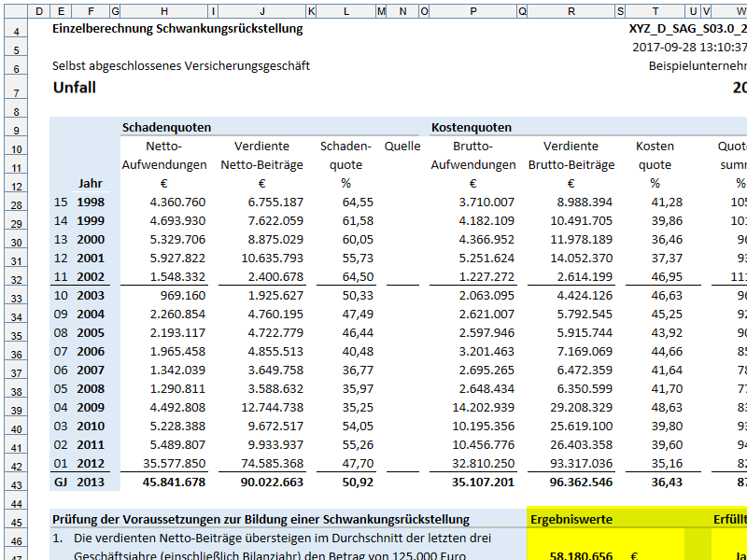Click cell with value '5.228.388'
This screenshot has width=747, height=560.
click(x=177, y=427)
